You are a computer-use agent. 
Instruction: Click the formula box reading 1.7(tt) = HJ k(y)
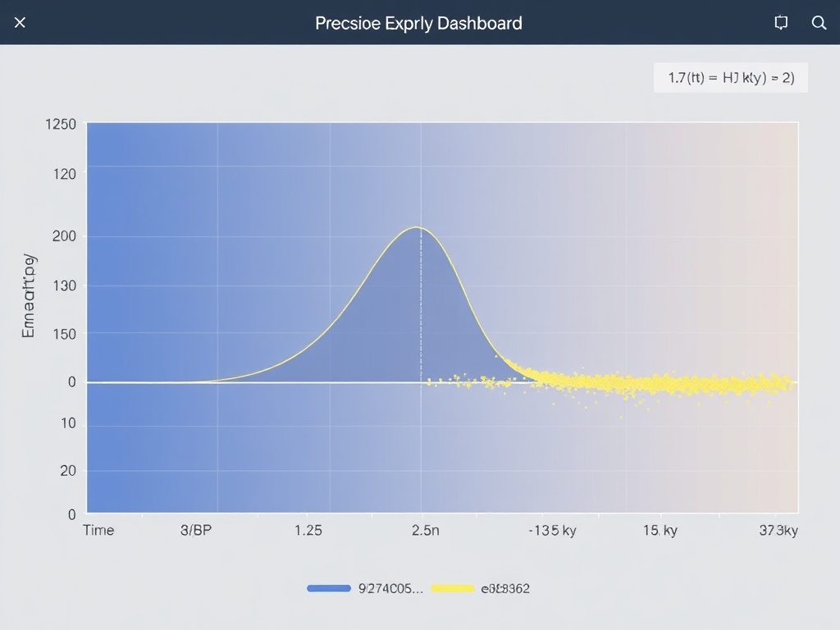[x=730, y=78]
